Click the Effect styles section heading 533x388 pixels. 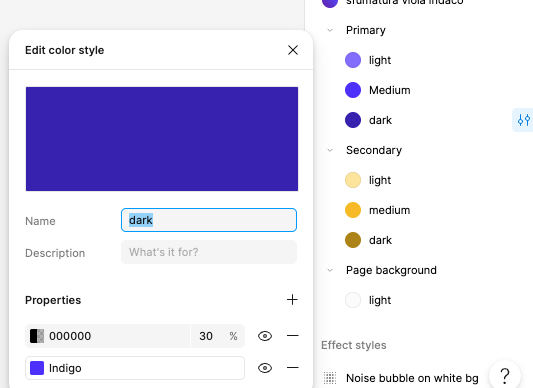pos(354,345)
